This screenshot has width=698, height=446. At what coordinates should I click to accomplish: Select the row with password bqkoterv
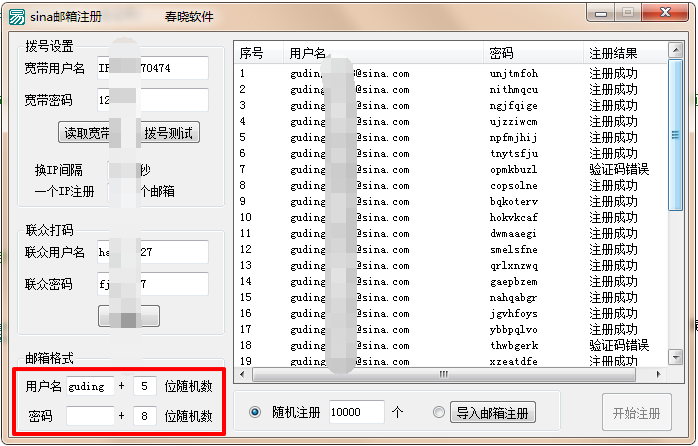451,202
